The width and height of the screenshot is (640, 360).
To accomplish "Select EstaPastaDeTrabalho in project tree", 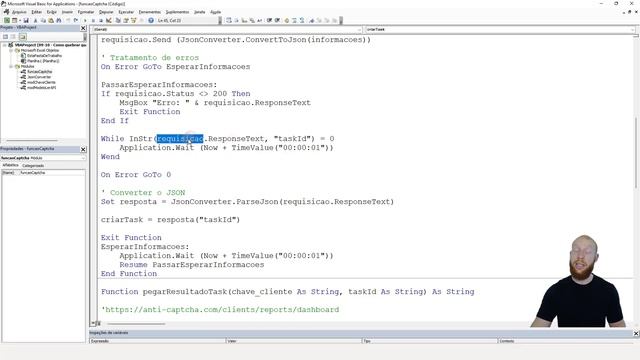I will (44, 56).
